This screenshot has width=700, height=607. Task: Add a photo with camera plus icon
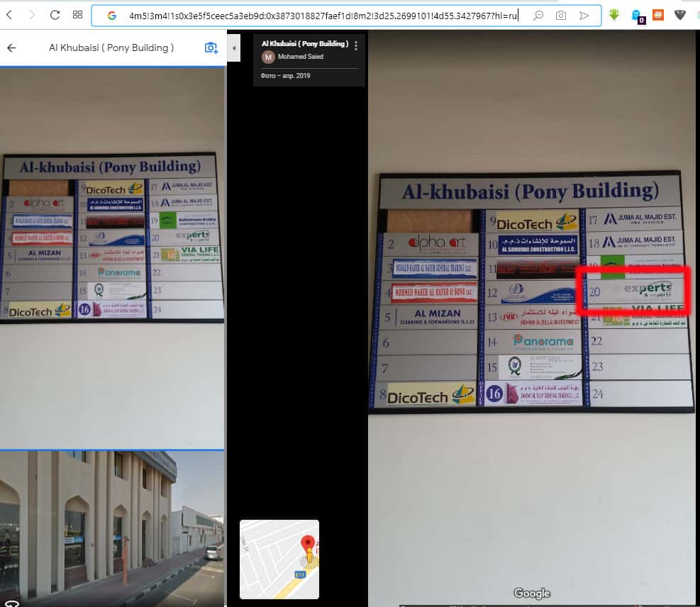[211, 48]
